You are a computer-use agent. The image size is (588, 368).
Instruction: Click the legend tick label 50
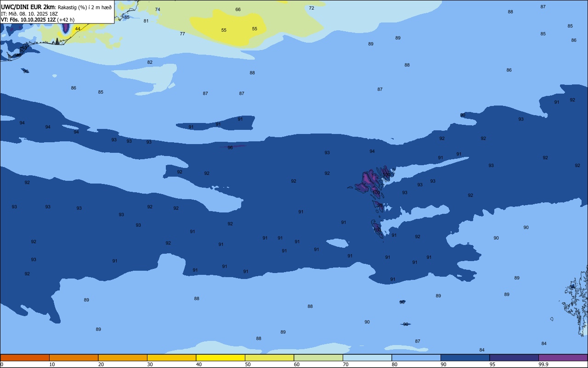coord(248,364)
